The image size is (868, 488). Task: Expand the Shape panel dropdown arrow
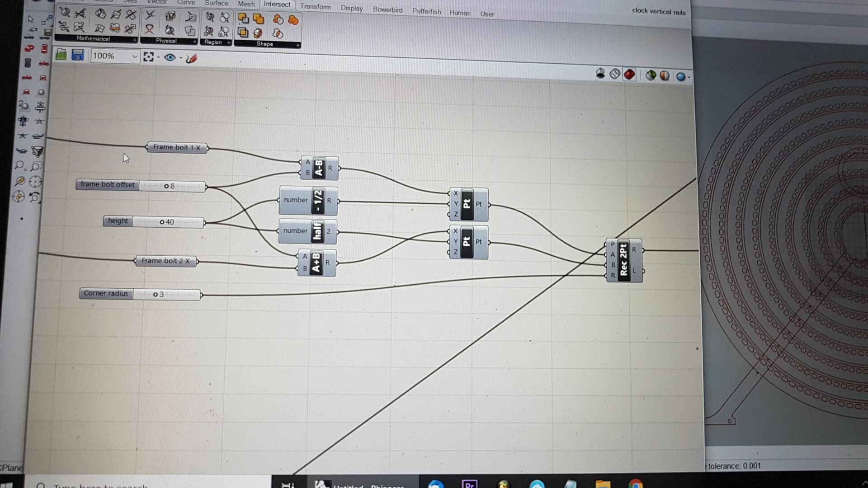(297, 45)
